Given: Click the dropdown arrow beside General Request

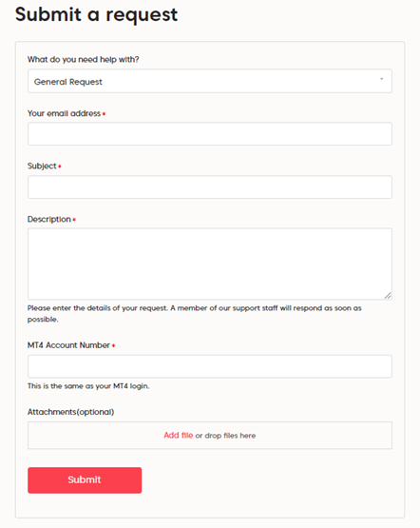Looking at the screenshot, I should (x=382, y=79).
